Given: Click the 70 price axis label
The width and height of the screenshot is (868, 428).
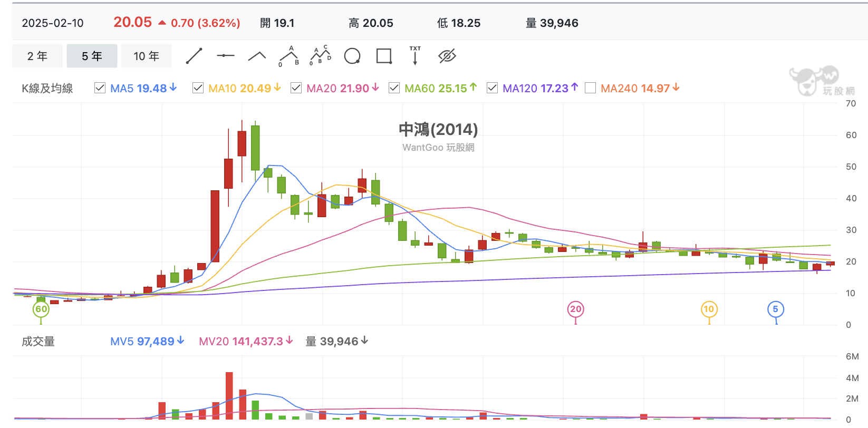Looking at the screenshot, I should click(x=851, y=104).
